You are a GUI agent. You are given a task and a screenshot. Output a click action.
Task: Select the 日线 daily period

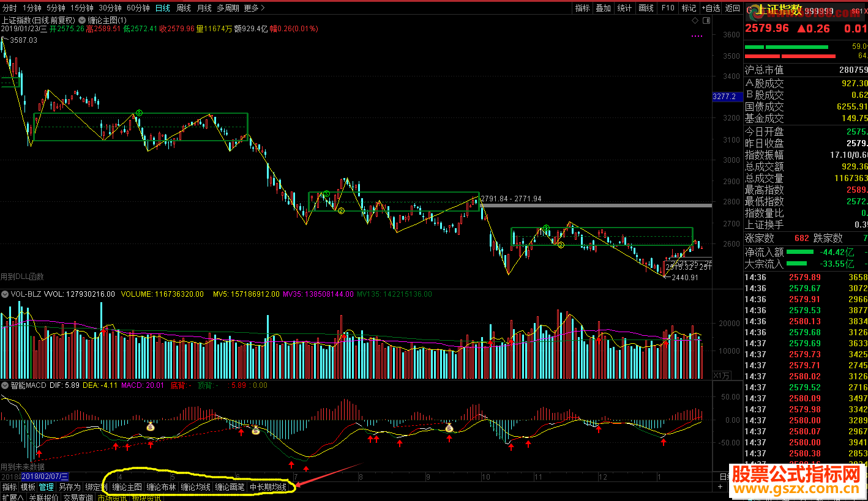tap(163, 8)
